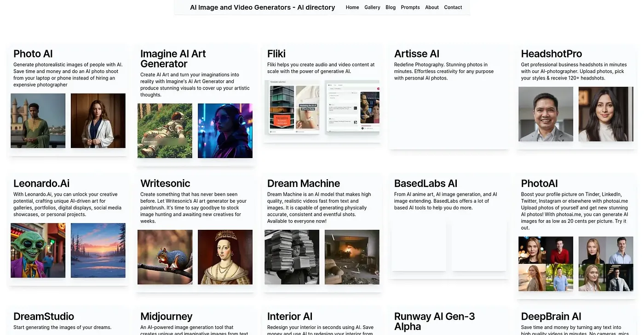This screenshot has width=644, height=335.
Task: View BasedLabs AI second blank image placeholder
Action: pos(479,244)
